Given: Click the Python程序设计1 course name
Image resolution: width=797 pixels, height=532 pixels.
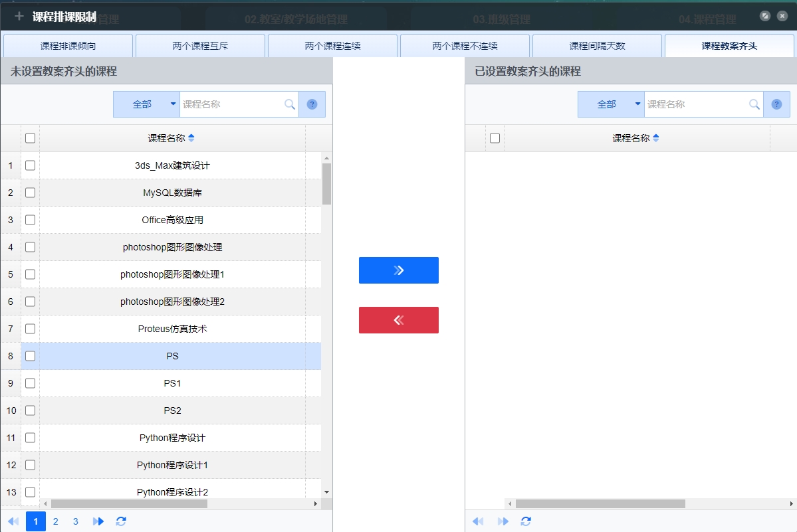Looking at the screenshot, I should pyautogui.click(x=172, y=465).
